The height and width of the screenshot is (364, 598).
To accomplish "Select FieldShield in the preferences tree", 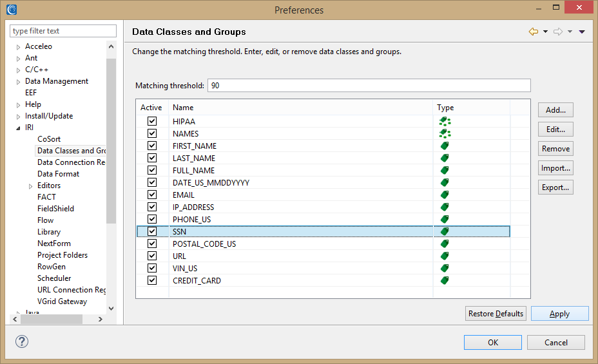I will point(55,209).
